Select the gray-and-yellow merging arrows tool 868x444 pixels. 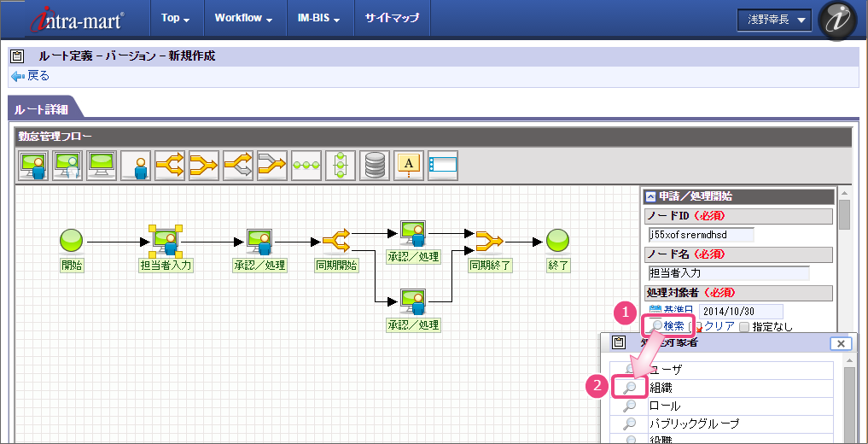point(272,166)
